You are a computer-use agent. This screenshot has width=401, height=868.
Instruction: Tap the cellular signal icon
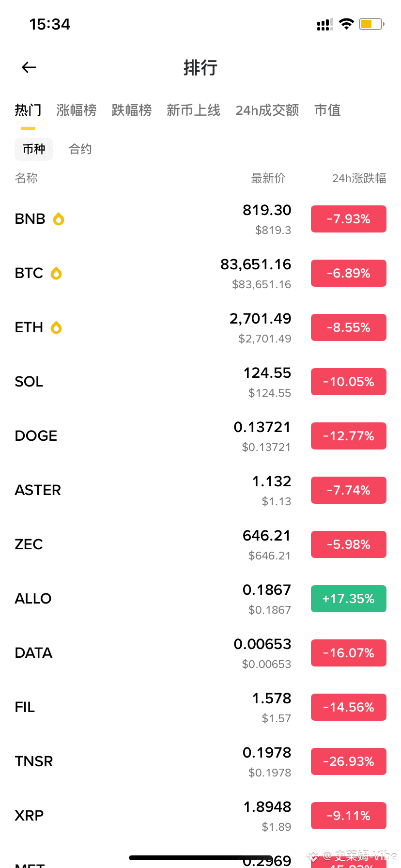point(324,25)
